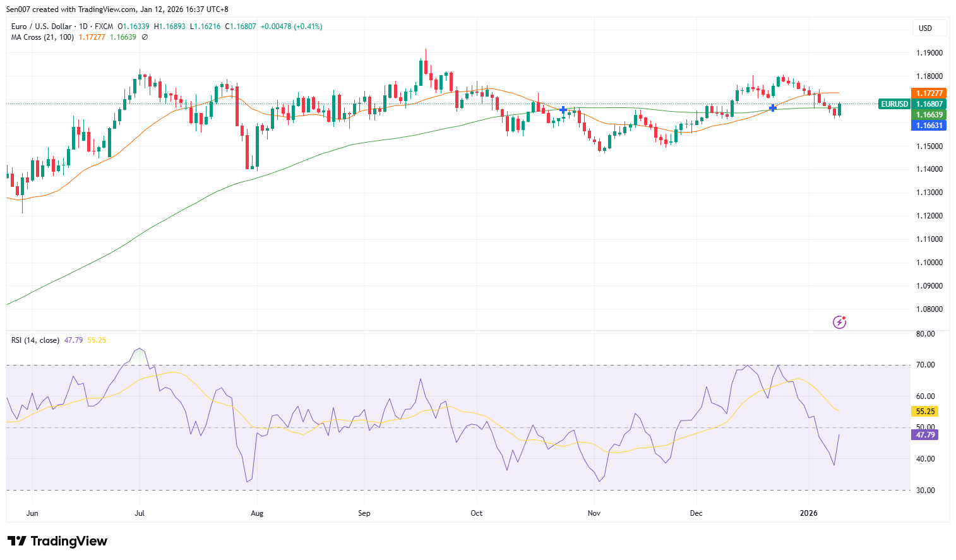Open the USD currency dropdown at top right
This screenshot has width=956, height=560.
click(929, 28)
